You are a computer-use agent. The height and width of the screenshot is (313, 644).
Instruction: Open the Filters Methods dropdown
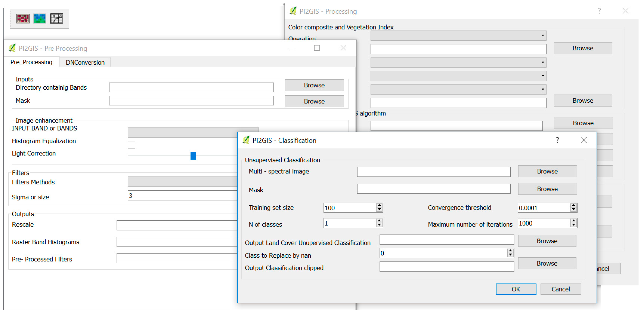182,182
